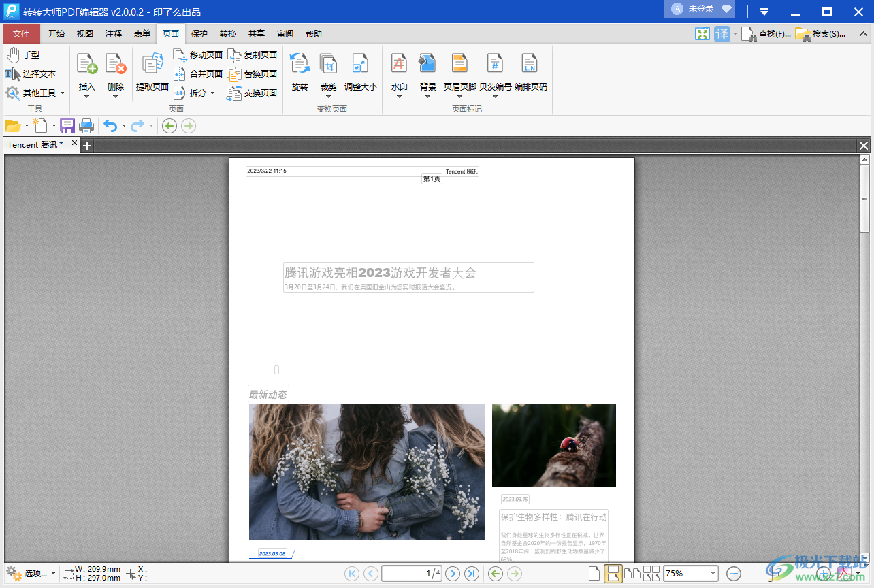Click the blue Undo arrow

tap(110, 125)
